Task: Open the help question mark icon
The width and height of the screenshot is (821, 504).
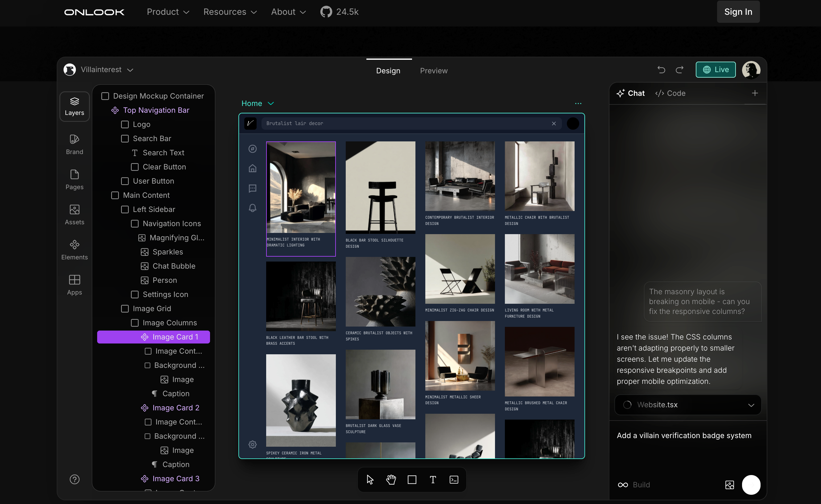Action: click(x=74, y=479)
